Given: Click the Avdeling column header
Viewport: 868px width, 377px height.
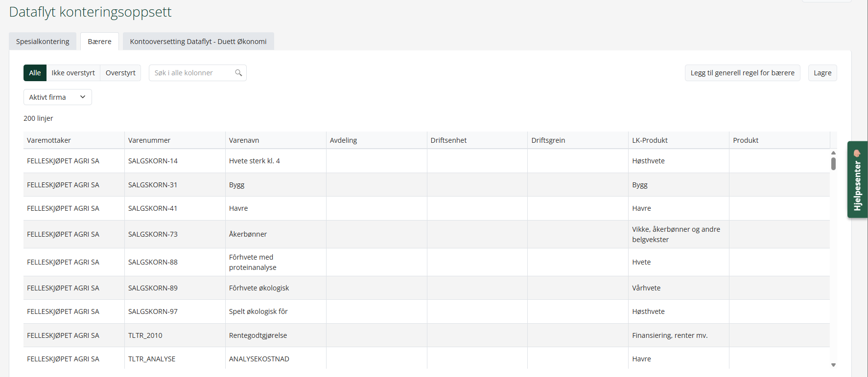Looking at the screenshot, I should 376,140.
